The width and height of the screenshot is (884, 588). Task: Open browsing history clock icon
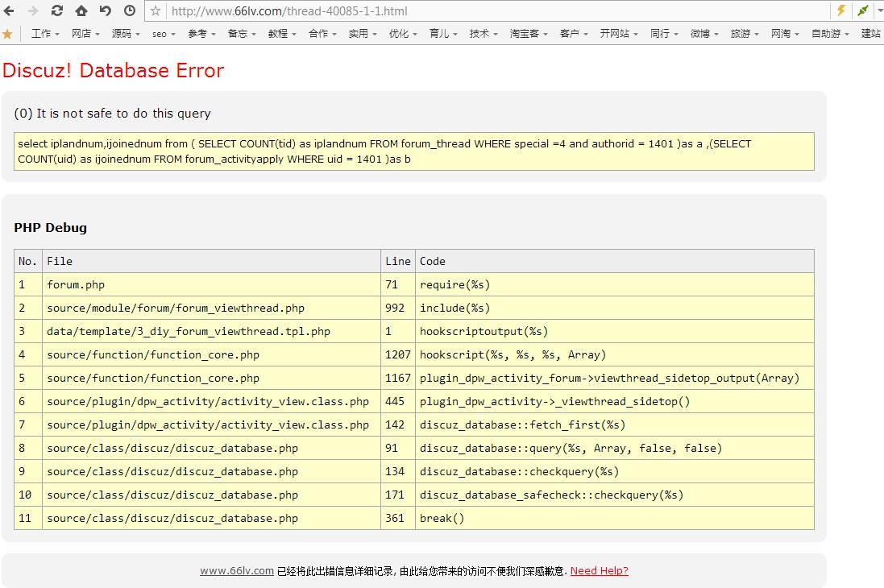(130, 10)
